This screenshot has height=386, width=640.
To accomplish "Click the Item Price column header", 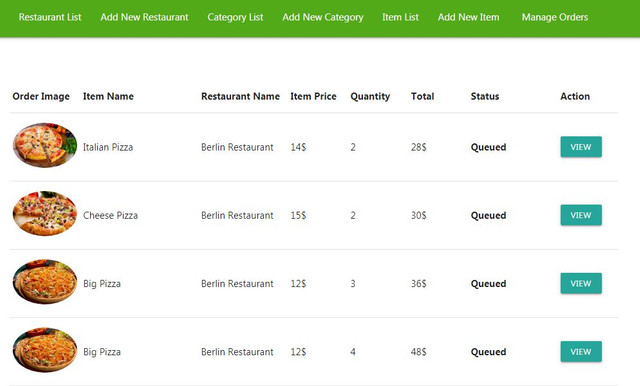I will 313,96.
